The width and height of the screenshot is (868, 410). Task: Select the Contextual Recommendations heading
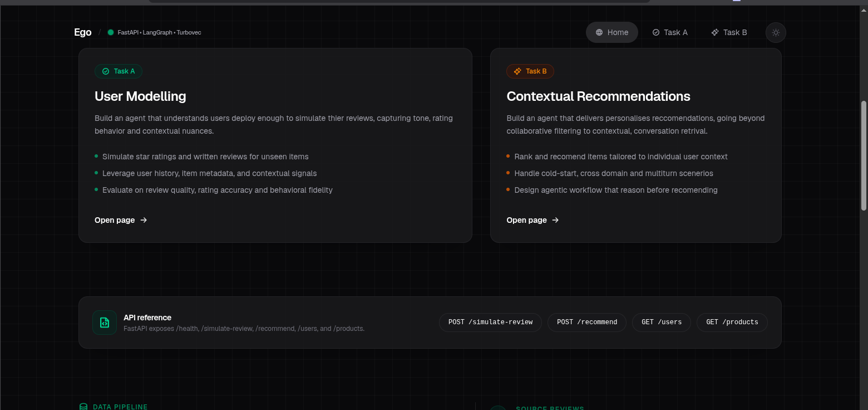(x=598, y=96)
